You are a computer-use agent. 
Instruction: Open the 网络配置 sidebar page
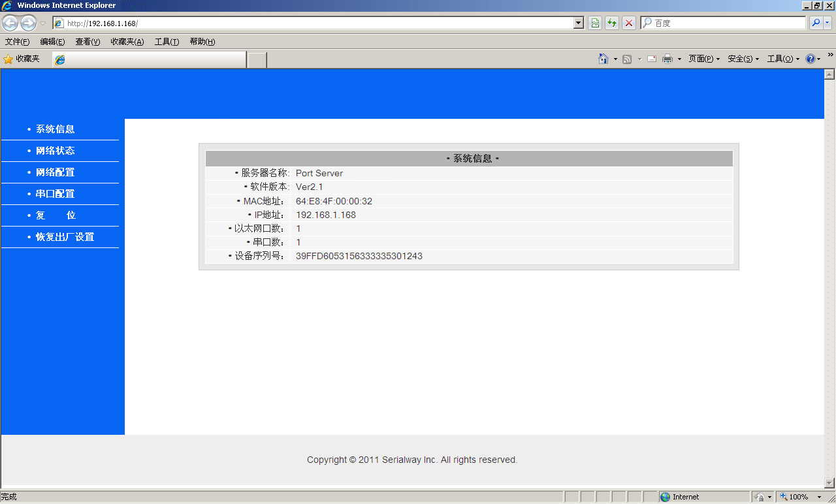point(56,172)
